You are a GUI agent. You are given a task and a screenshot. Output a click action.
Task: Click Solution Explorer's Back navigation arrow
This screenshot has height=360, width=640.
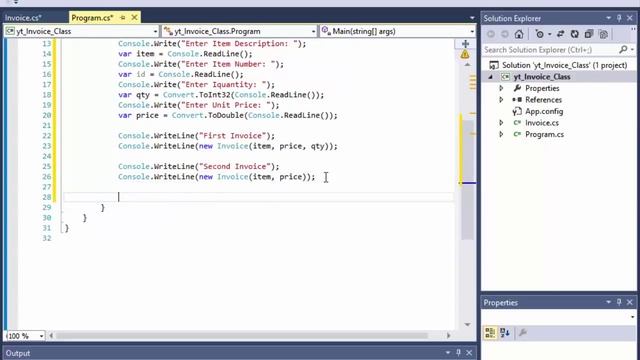click(x=491, y=34)
